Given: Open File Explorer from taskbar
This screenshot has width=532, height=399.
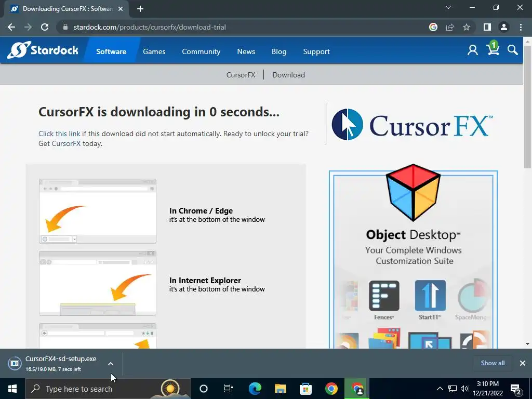Looking at the screenshot, I should coord(280,389).
